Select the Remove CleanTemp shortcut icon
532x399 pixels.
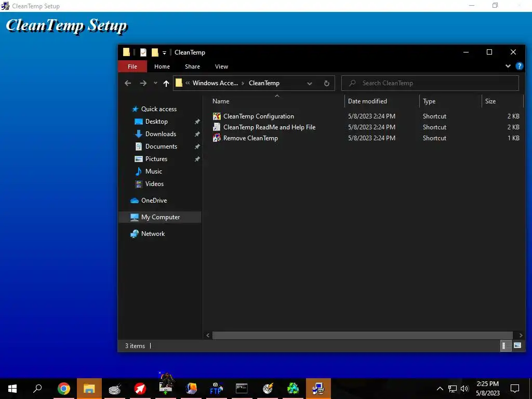(x=217, y=138)
